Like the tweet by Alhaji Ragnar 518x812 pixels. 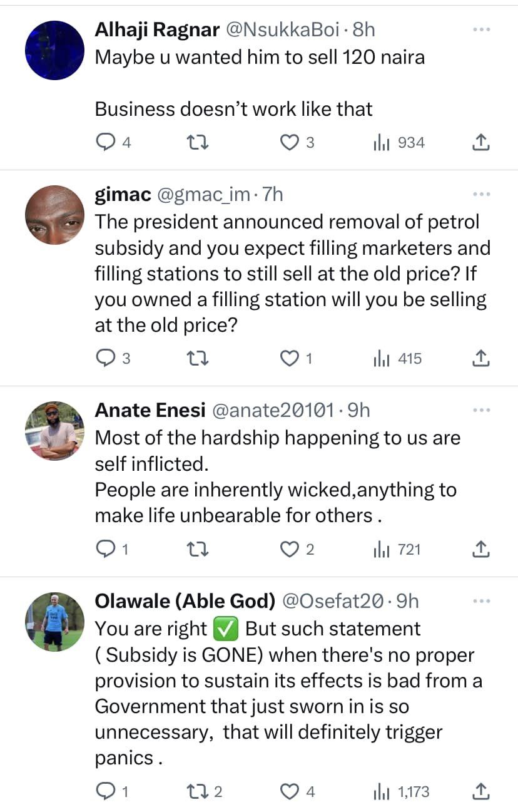tap(288, 143)
